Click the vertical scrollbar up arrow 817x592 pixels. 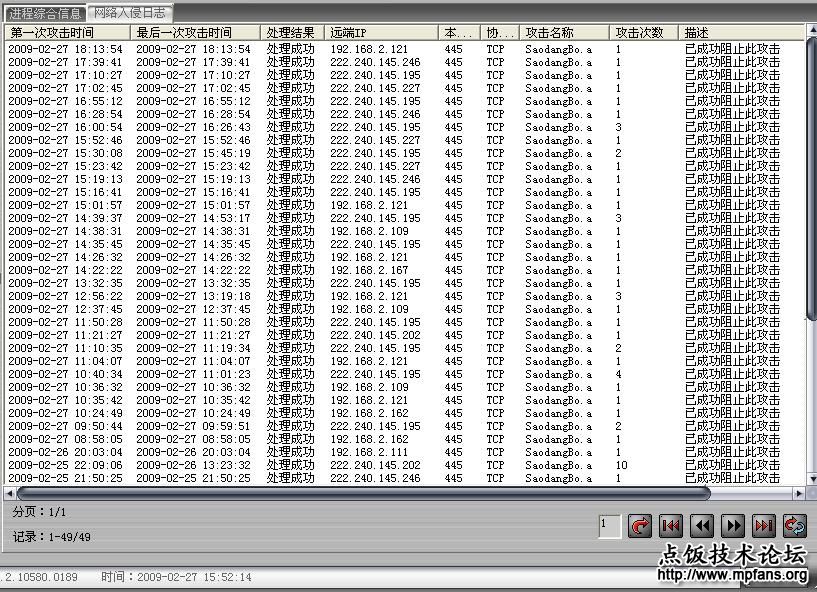tap(811, 31)
